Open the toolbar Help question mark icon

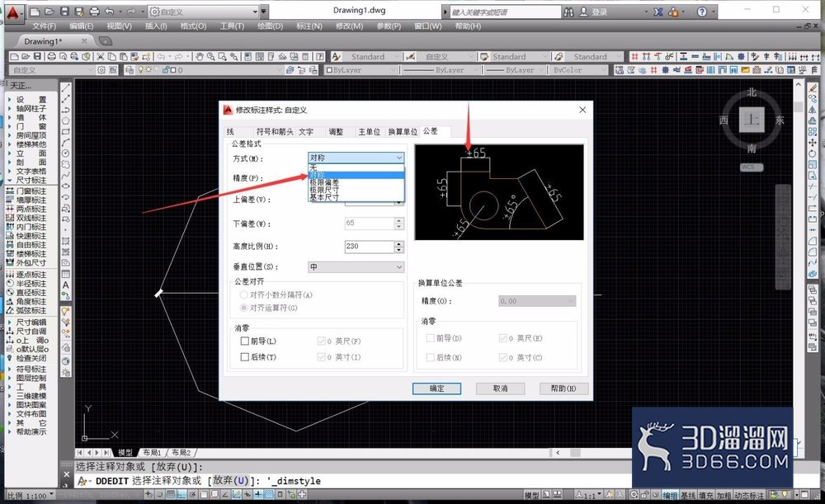click(x=319, y=56)
